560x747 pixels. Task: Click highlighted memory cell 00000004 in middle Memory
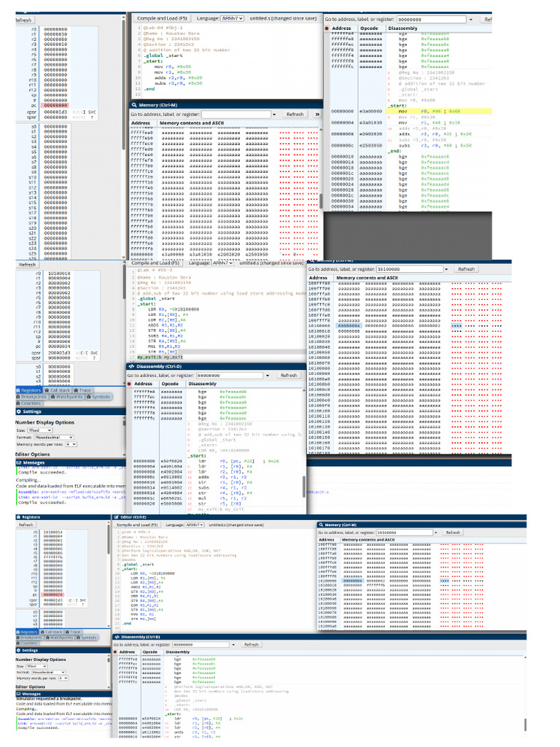(x=349, y=326)
